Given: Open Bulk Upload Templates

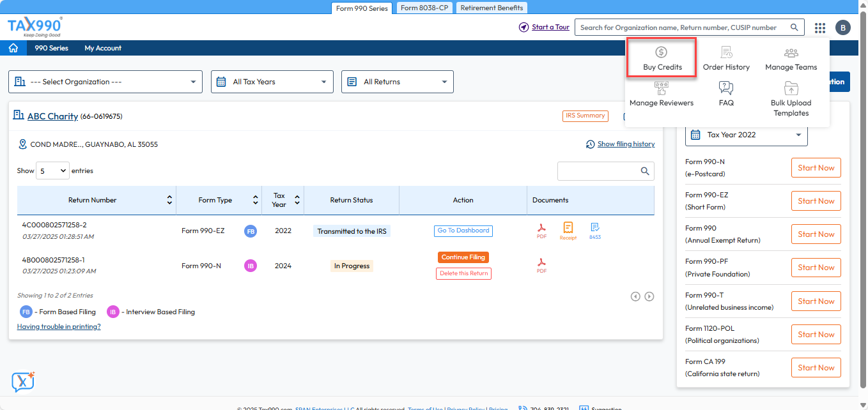Looking at the screenshot, I should (x=791, y=99).
